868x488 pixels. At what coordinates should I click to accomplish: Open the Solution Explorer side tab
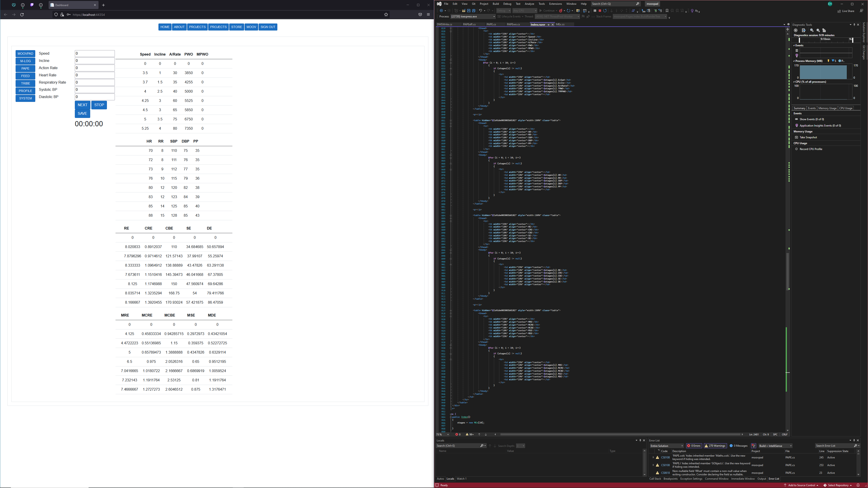[x=864, y=32]
